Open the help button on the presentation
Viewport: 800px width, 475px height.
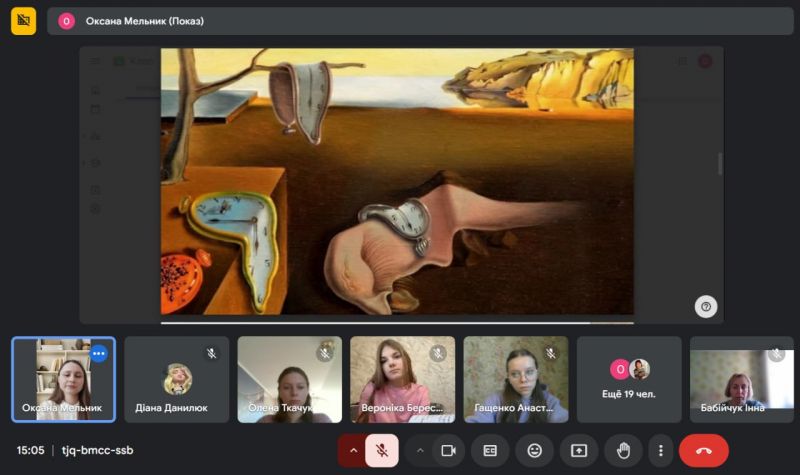[706, 307]
